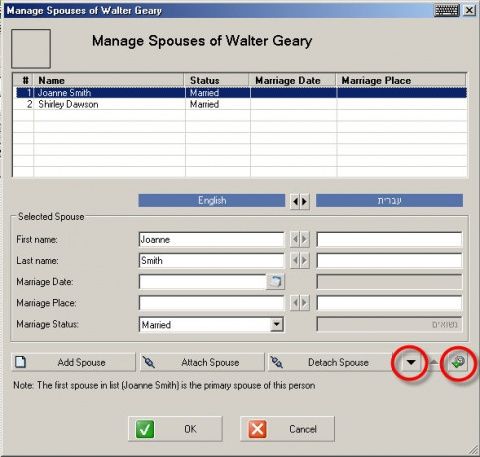Click the marriage date calendar picker icon
The width and height of the screenshot is (480, 457).
[x=275, y=282]
